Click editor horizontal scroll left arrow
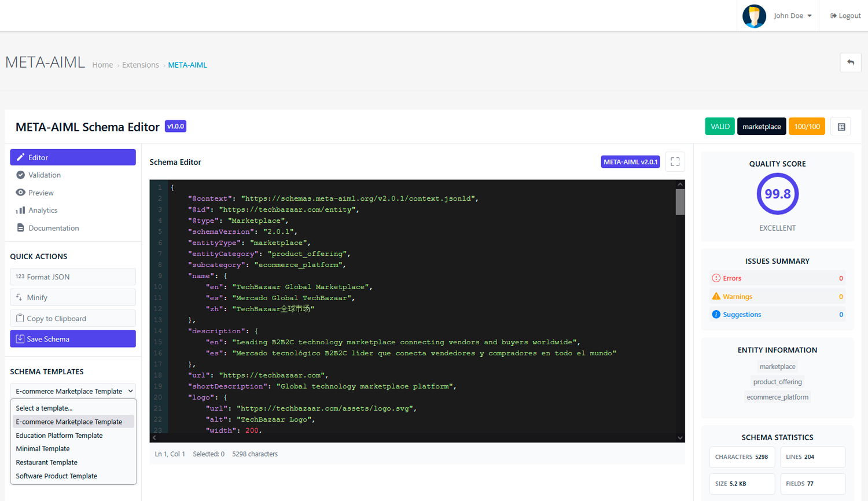Image resolution: width=868 pixels, height=501 pixels. tap(154, 438)
